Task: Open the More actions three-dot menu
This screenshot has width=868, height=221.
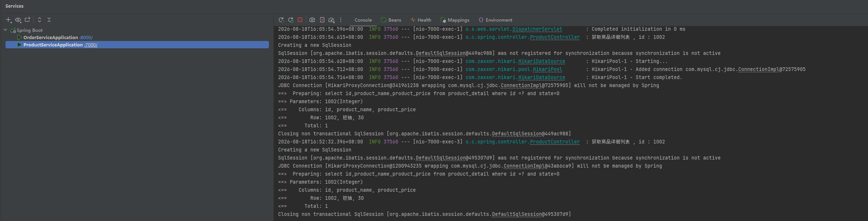Action: (341, 20)
